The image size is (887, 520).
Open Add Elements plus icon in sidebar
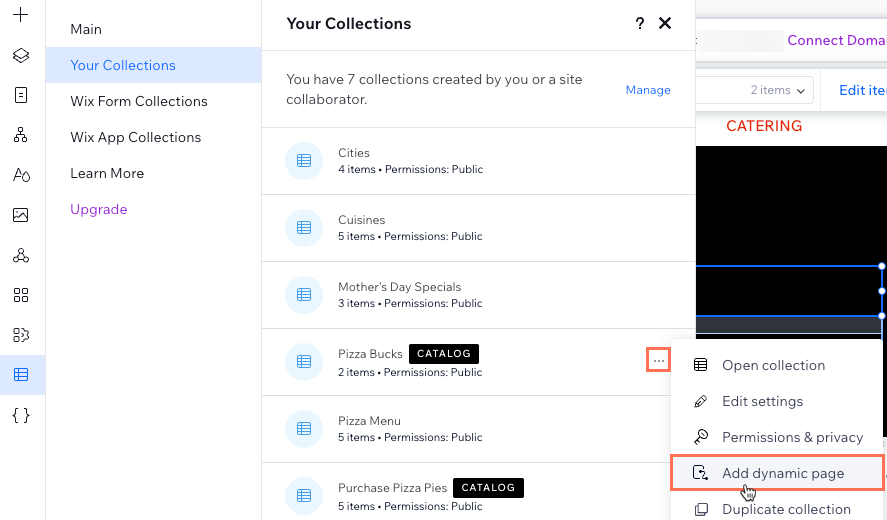click(20, 15)
